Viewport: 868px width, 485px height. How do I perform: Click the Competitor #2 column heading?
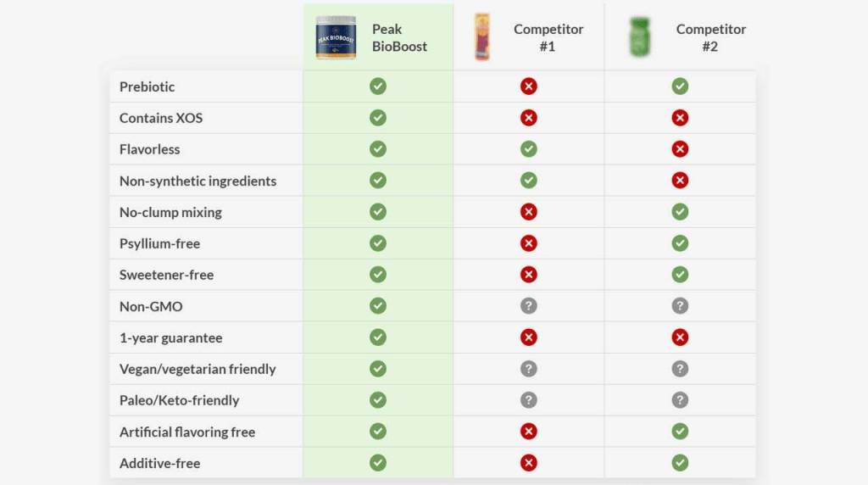coord(709,38)
